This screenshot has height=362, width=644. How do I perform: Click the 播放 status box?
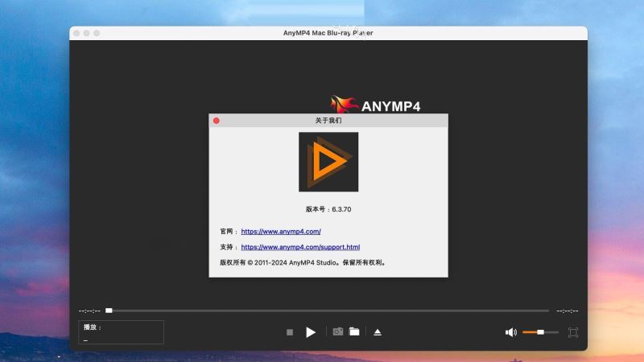[x=122, y=332]
